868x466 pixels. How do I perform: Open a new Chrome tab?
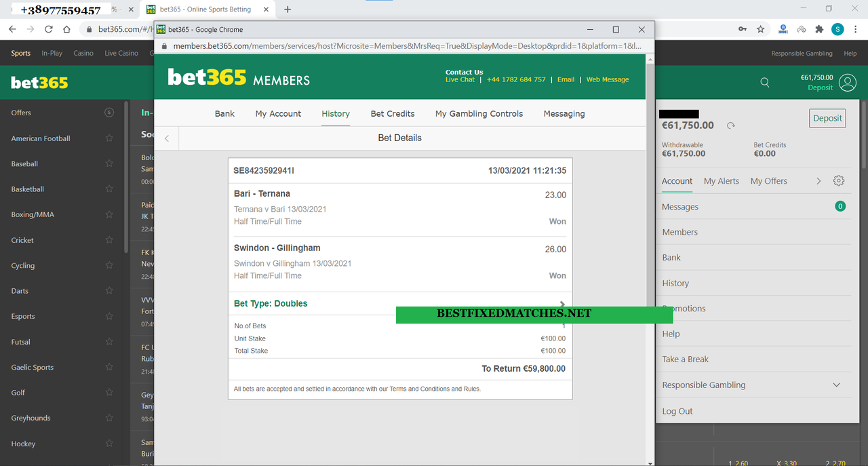288,9
